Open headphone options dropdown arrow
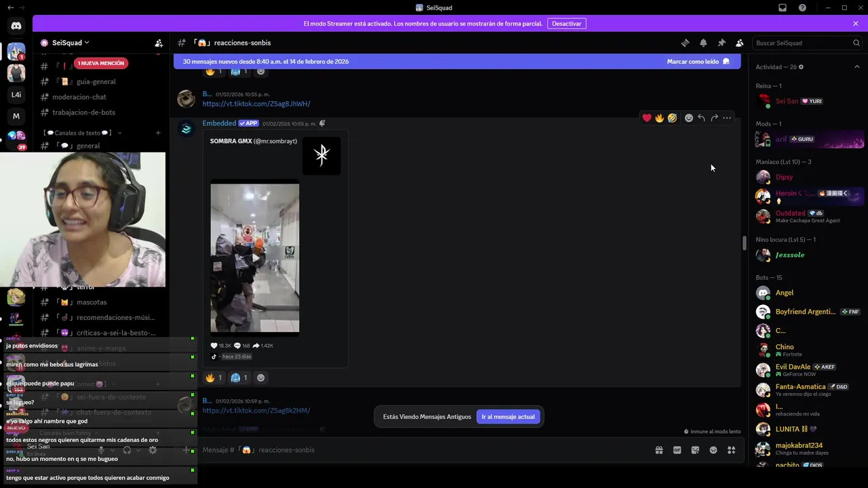 (138, 450)
